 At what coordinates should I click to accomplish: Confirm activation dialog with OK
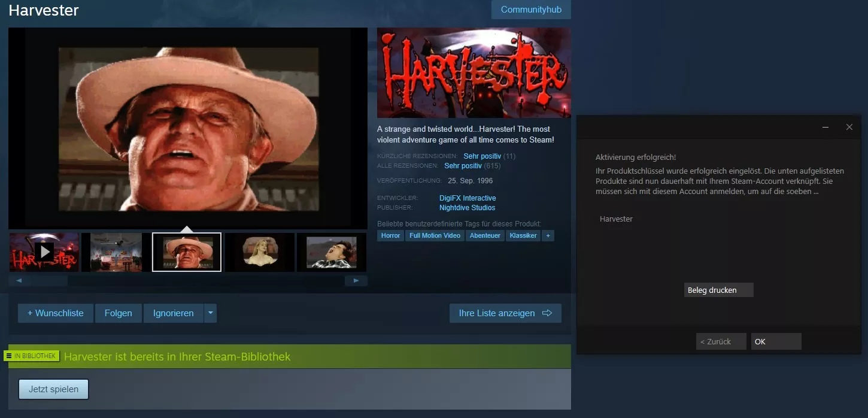[776, 341]
